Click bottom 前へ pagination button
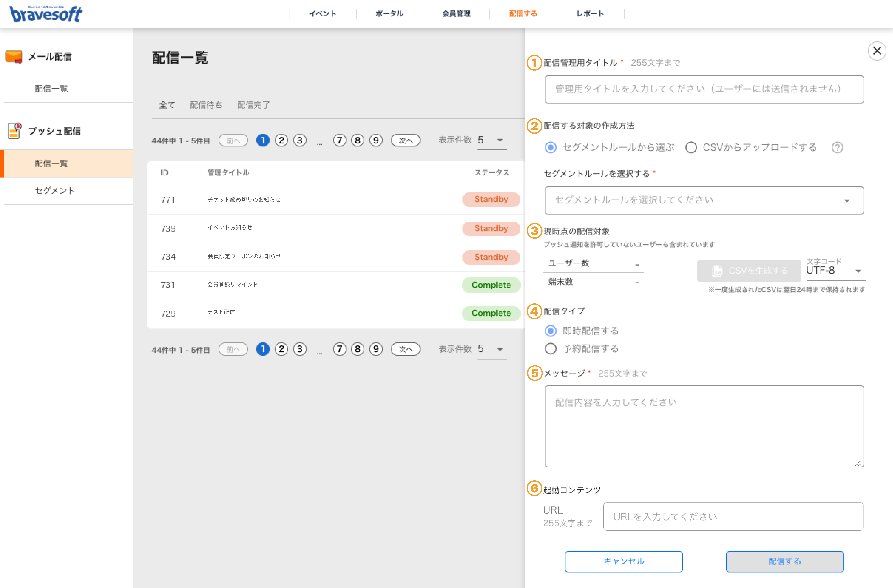Viewport: 893px width, 588px height. pyautogui.click(x=233, y=349)
